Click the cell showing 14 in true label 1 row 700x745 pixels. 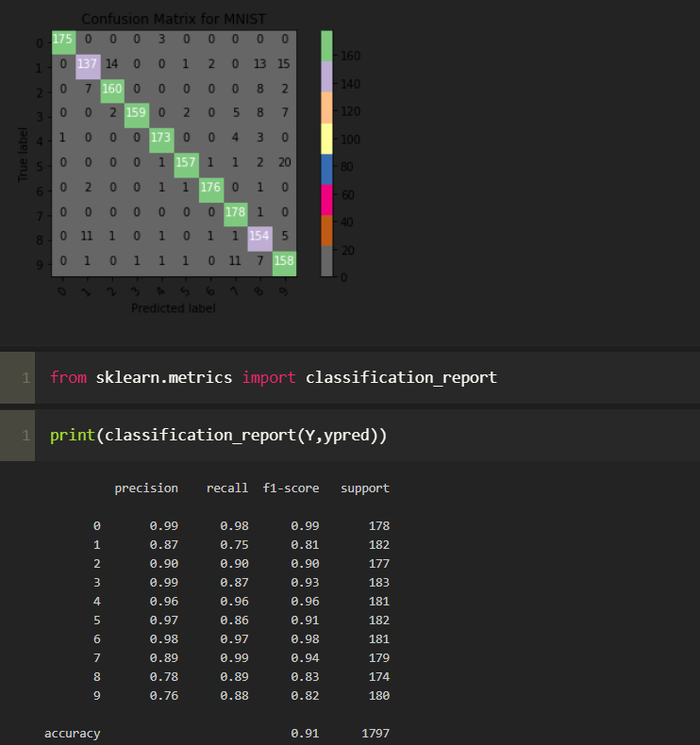111,64
